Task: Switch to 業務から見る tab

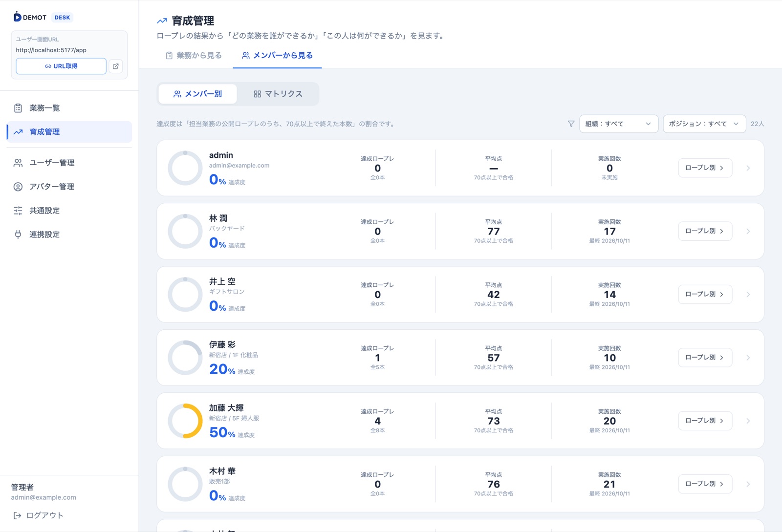Action: tap(194, 55)
